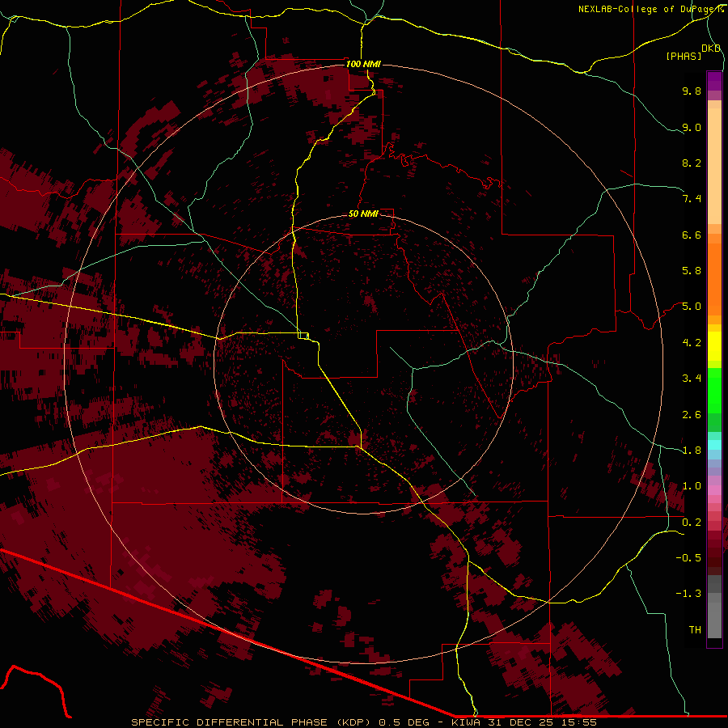Viewport: 728px width, 728px height.
Task: Click the 2.6 value on color scale
Action: (692, 415)
